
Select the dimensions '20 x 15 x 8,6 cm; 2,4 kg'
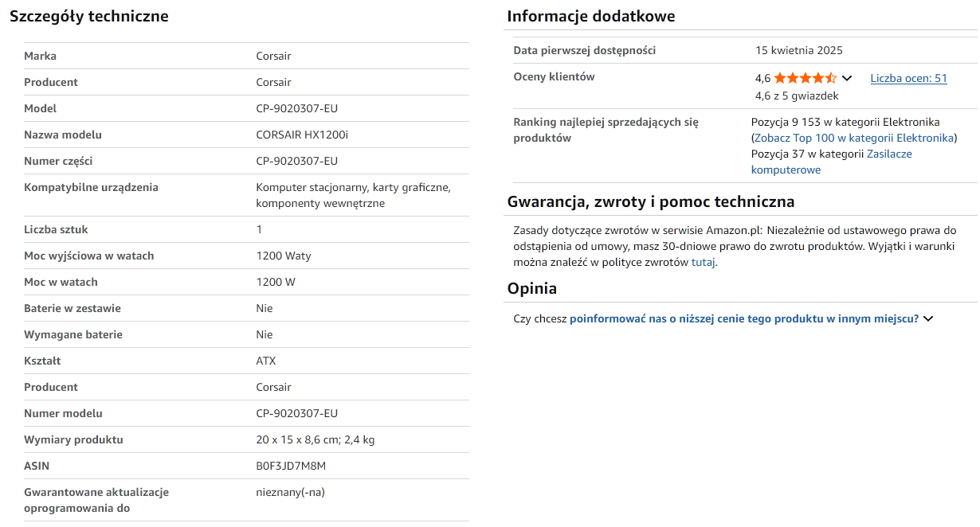tap(316, 439)
